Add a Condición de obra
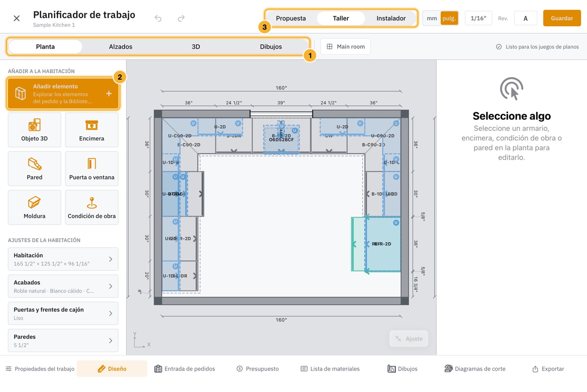 click(92, 208)
